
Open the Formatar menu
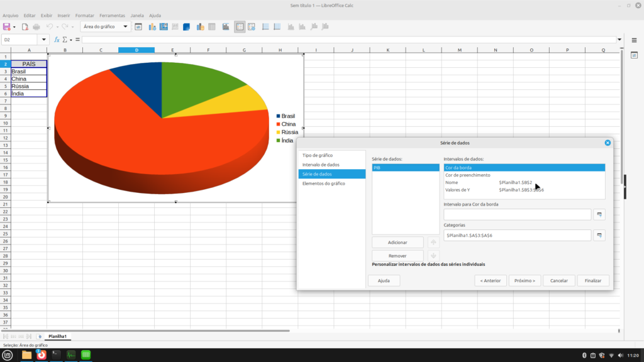coord(85,15)
